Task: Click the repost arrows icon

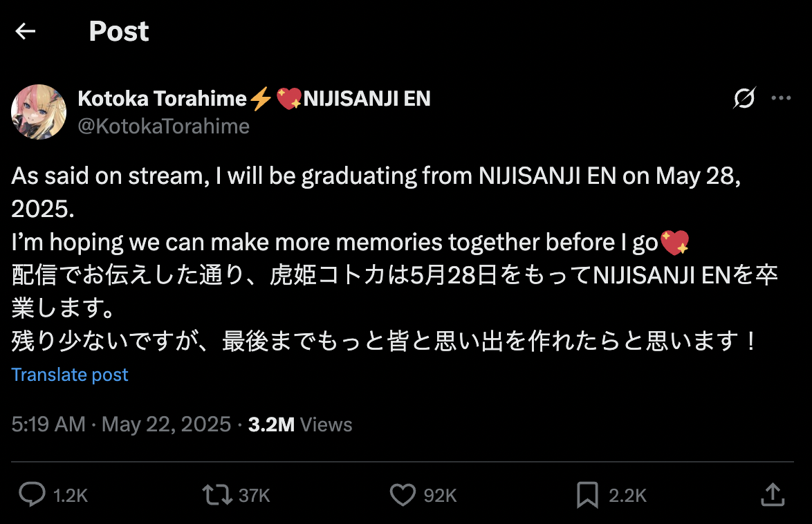Action: point(215,494)
